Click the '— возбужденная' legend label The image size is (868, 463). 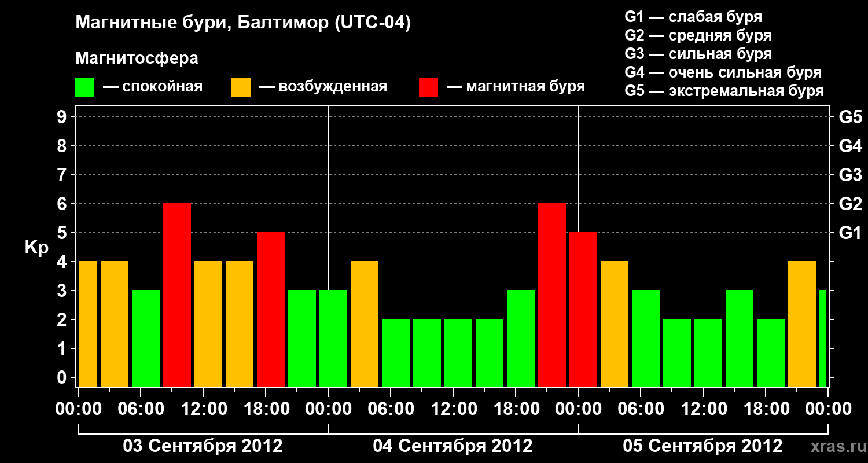pos(323,87)
